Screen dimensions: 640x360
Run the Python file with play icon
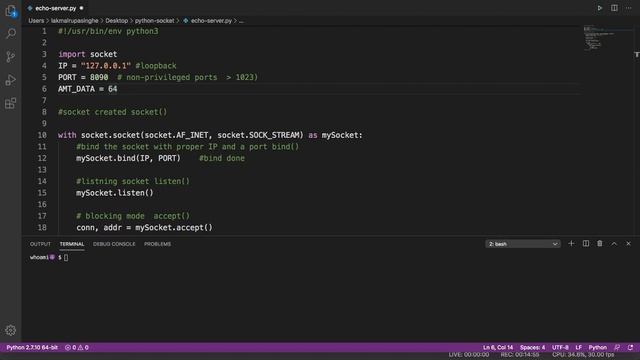point(600,8)
